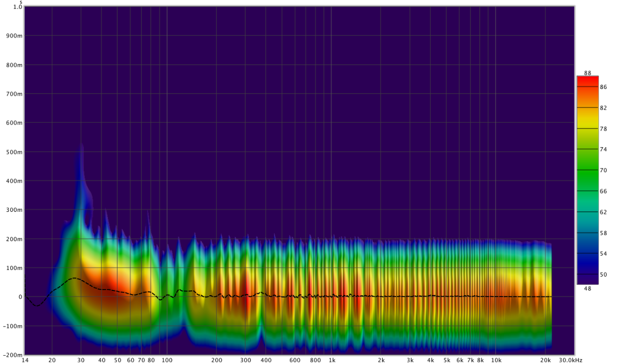Click the 20k frequency axis label
The height and width of the screenshot is (364, 617).
[546, 360]
